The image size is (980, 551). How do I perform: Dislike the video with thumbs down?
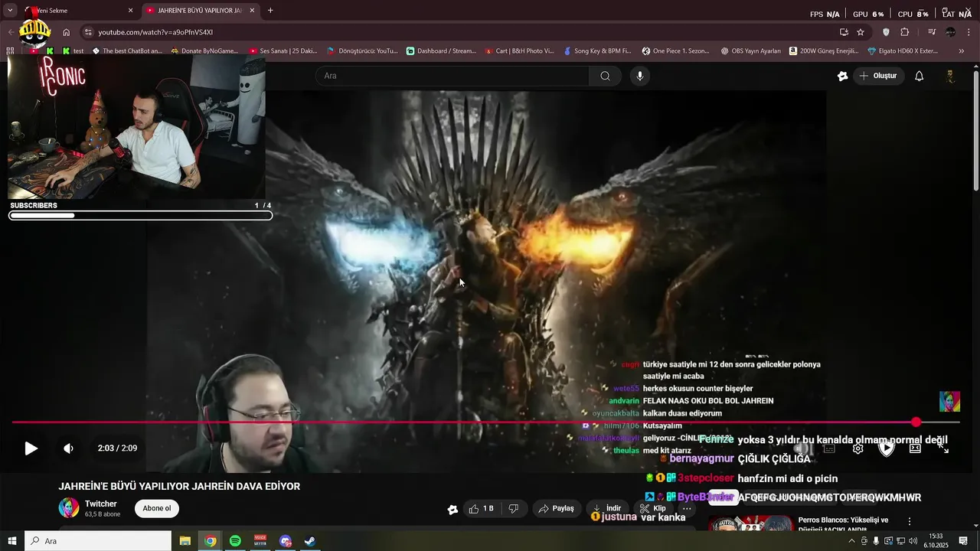click(x=514, y=509)
